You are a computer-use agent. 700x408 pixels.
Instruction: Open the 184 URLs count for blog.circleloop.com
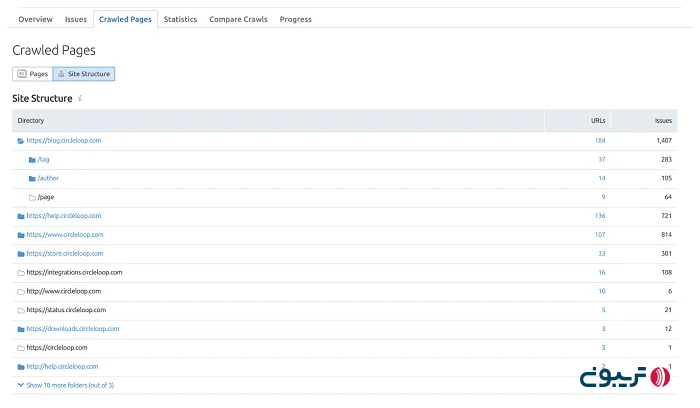click(600, 140)
